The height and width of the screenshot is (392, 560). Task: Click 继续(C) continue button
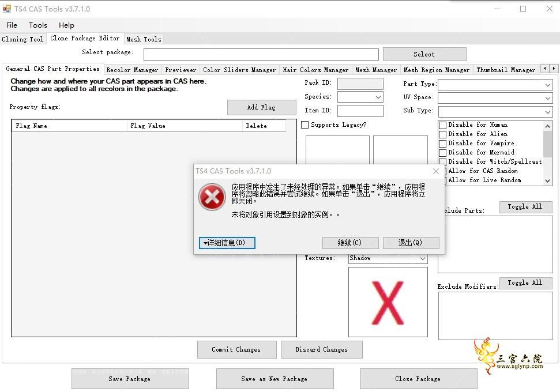click(350, 243)
